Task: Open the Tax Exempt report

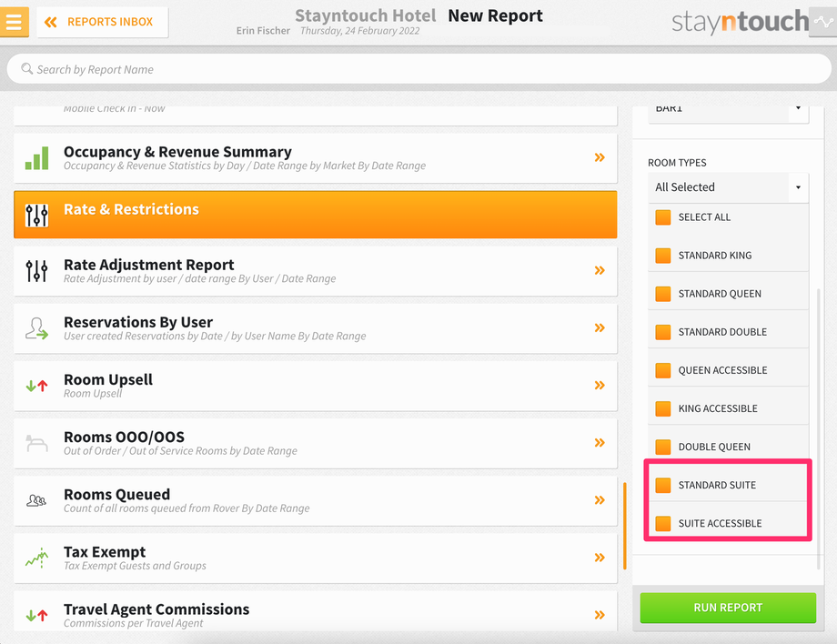Action: click(x=316, y=558)
